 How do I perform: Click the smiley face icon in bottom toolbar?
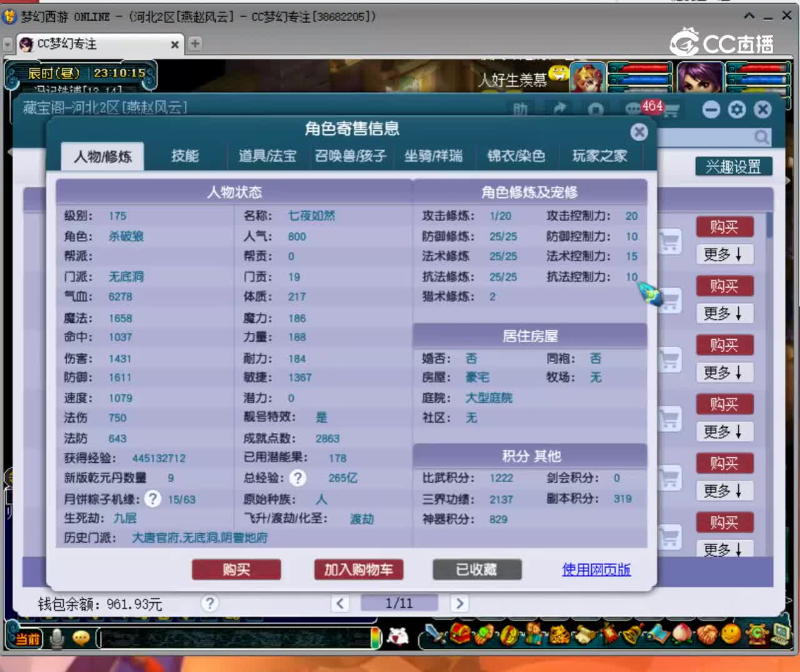(731, 635)
